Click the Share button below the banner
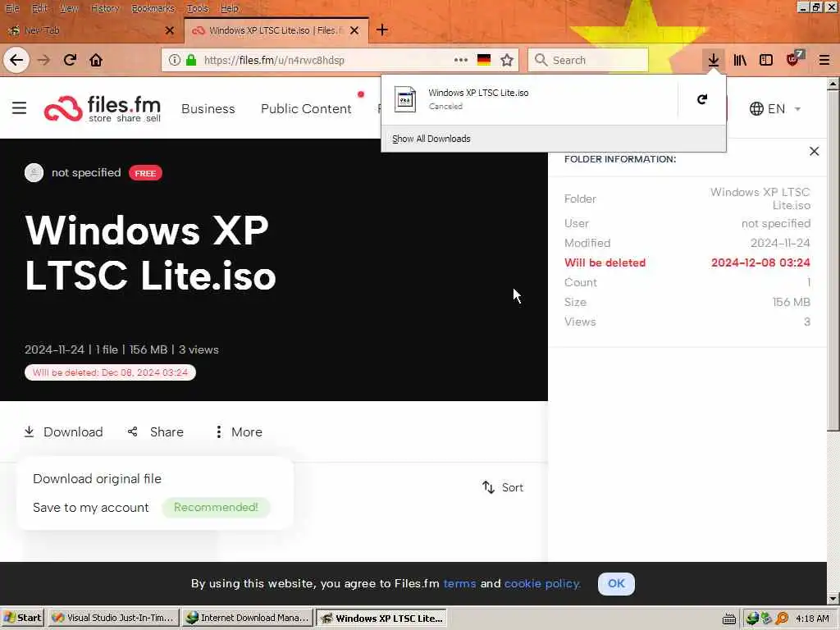The image size is (840, 630). (x=155, y=431)
